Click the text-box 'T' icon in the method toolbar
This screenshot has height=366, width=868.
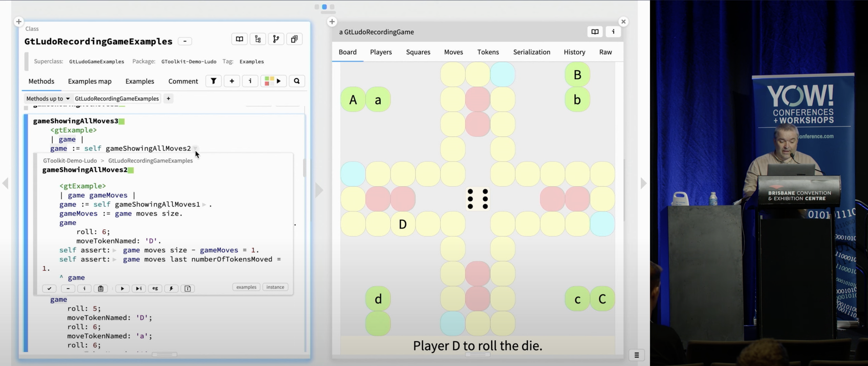point(188,288)
